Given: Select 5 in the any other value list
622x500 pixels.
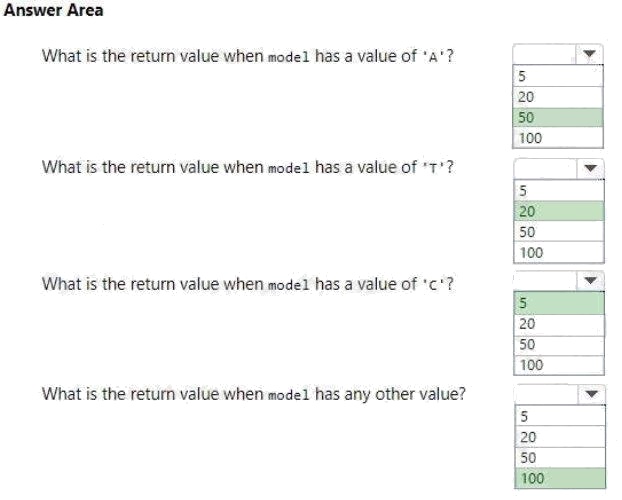Looking at the screenshot, I should pyautogui.click(x=559, y=417).
